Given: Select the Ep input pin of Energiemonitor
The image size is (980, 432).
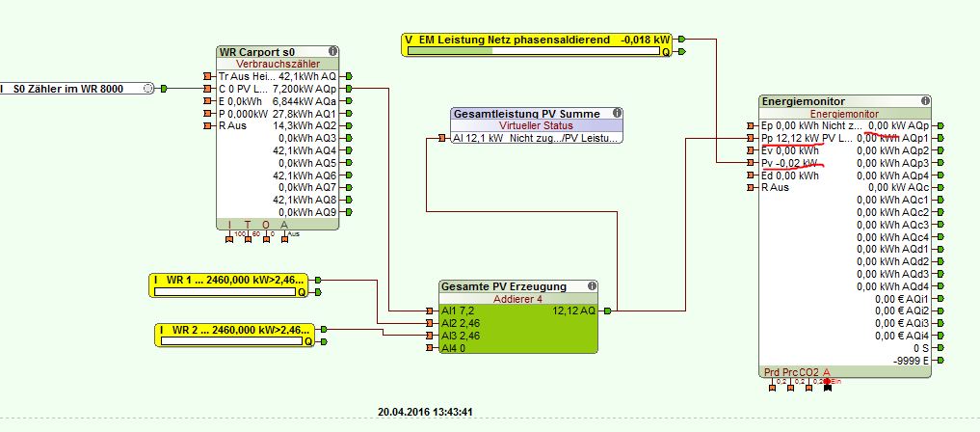Looking at the screenshot, I should [750, 125].
